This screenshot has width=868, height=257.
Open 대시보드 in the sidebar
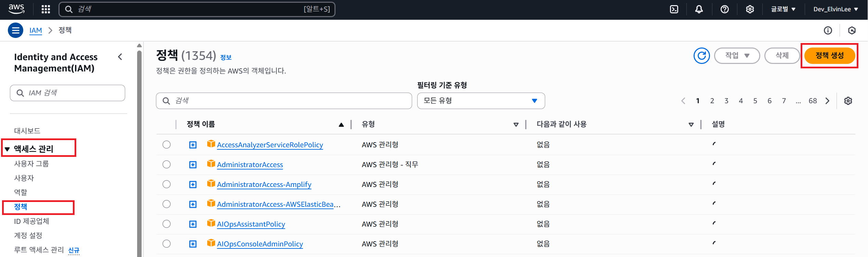point(27,131)
